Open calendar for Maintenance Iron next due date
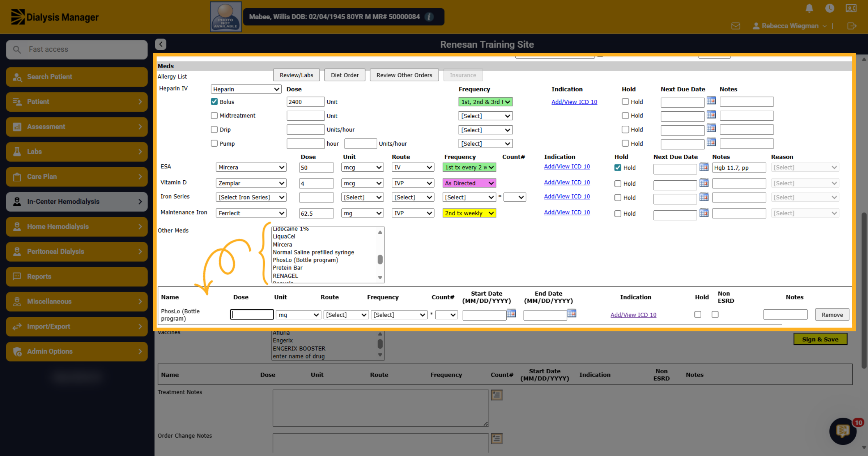Viewport: 868px width, 456px height. click(x=703, y=213)
